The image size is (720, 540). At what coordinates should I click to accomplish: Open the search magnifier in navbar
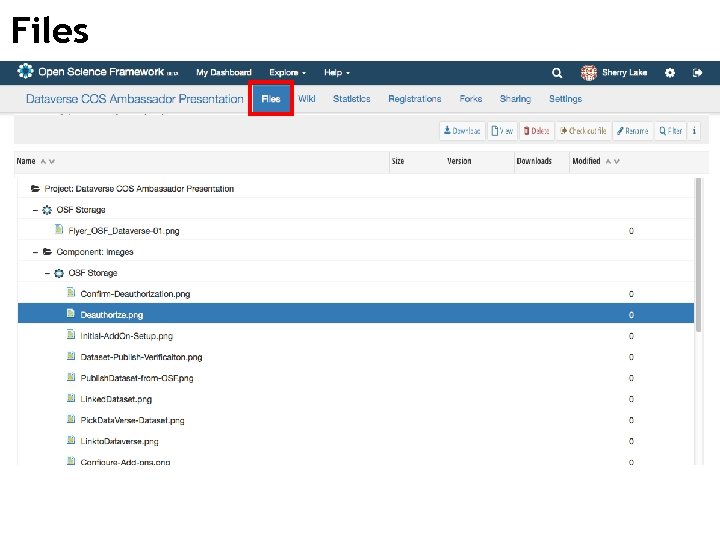point(557,73)
